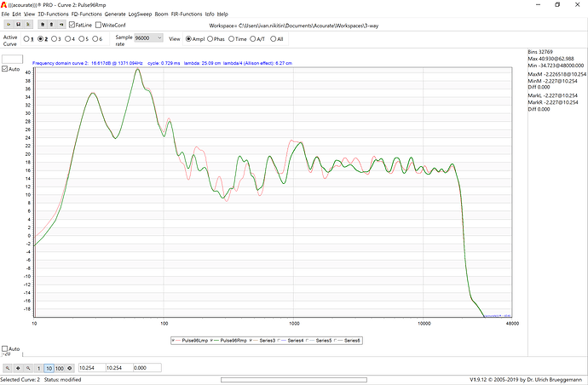Open the Help menu
588x385 pixels.
(x=222, y=14)
